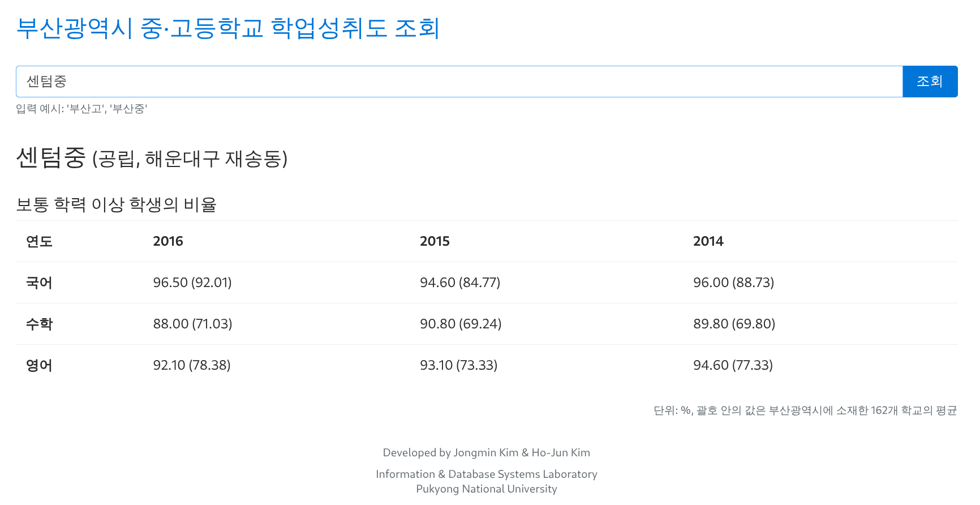This screenshot has width=980, height=505.
Task: Select the 영어 row label
Action: tap(39, 365)
